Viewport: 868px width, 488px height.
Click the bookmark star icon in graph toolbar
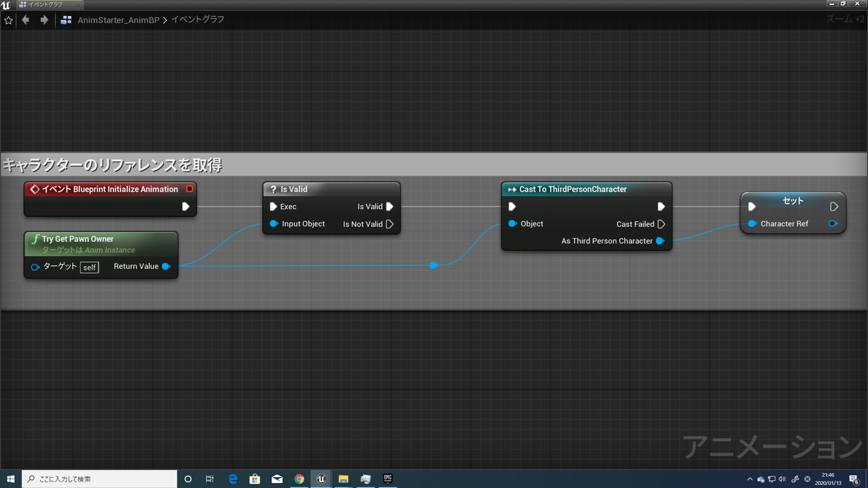coord(9,20)
